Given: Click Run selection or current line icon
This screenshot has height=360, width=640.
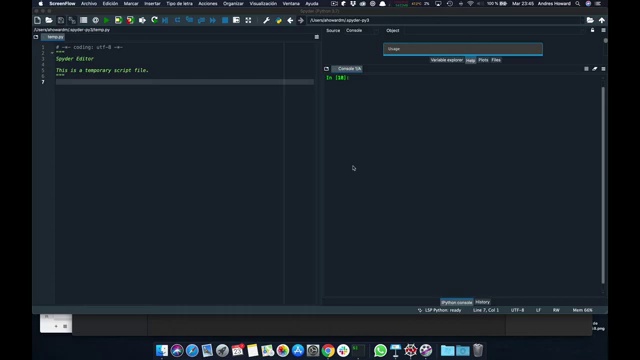Looking at the screenshot, I should tap(142, 20).
